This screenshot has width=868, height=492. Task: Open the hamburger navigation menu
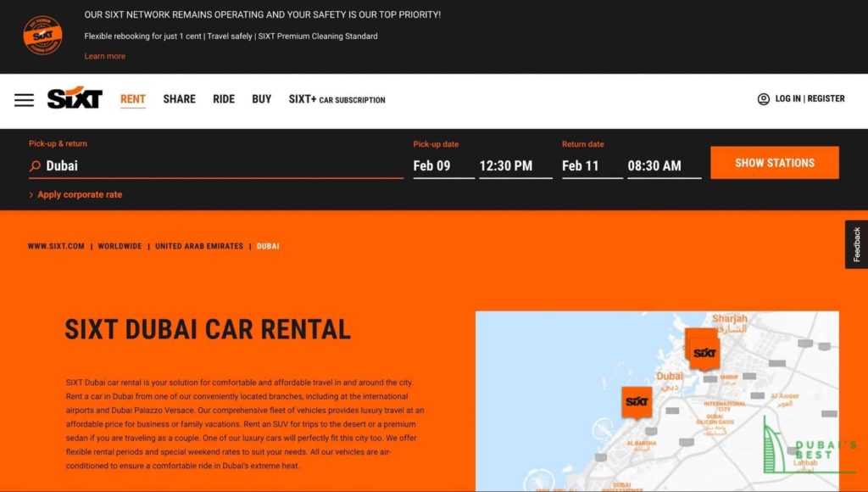coord(24,100)
